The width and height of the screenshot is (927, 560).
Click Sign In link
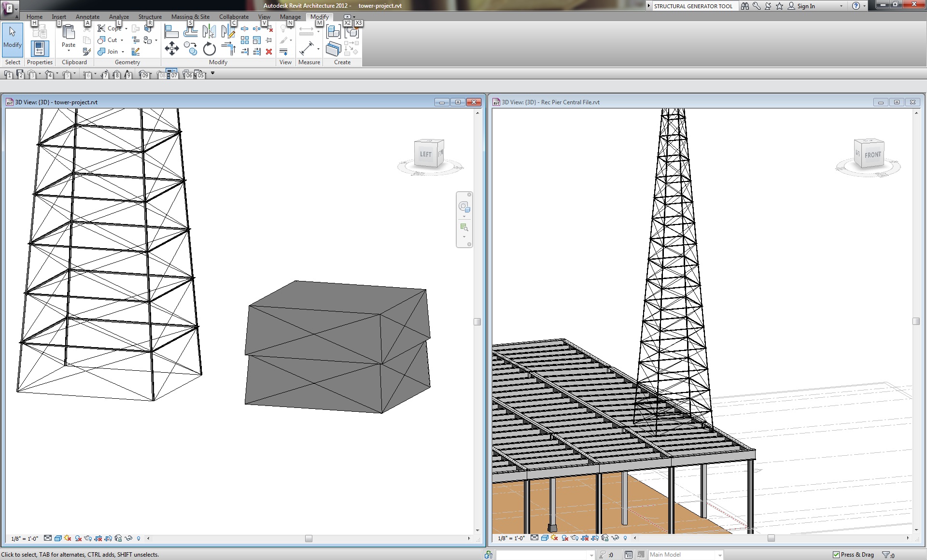(805, 6)
